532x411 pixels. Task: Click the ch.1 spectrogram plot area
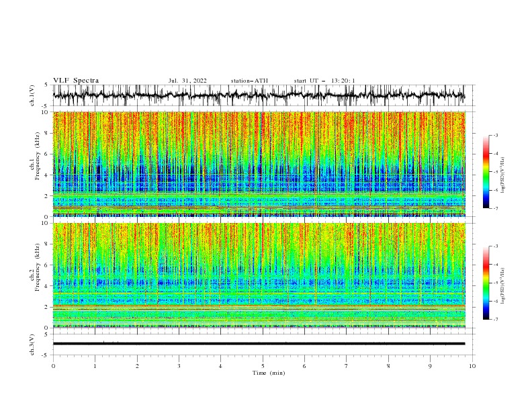(259, 164)
